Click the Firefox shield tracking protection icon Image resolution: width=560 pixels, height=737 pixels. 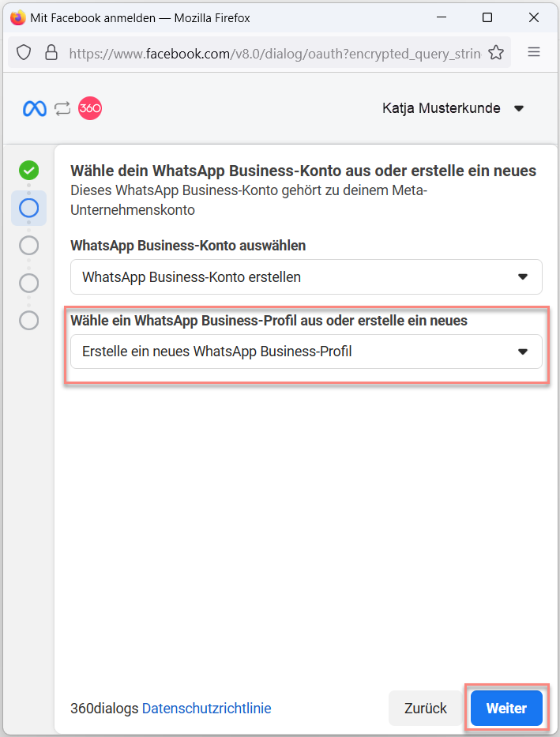(24, 53)
